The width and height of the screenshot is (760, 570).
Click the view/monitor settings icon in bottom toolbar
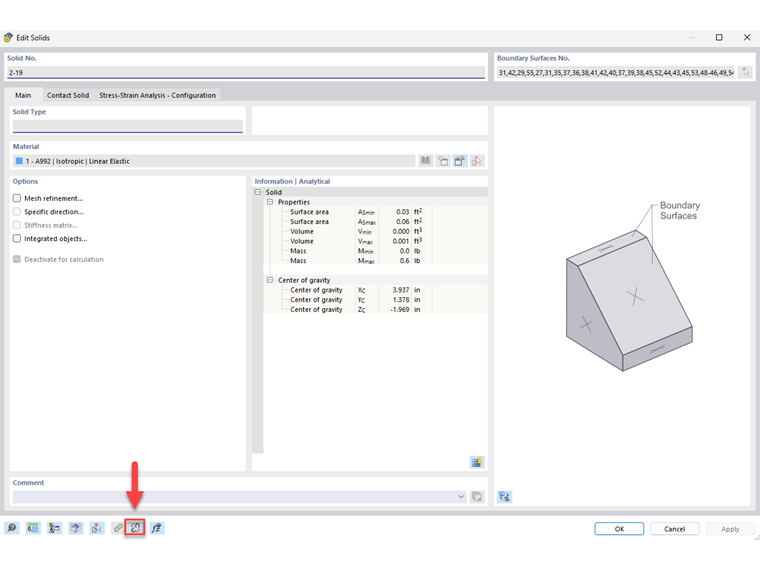pos(76,528)
